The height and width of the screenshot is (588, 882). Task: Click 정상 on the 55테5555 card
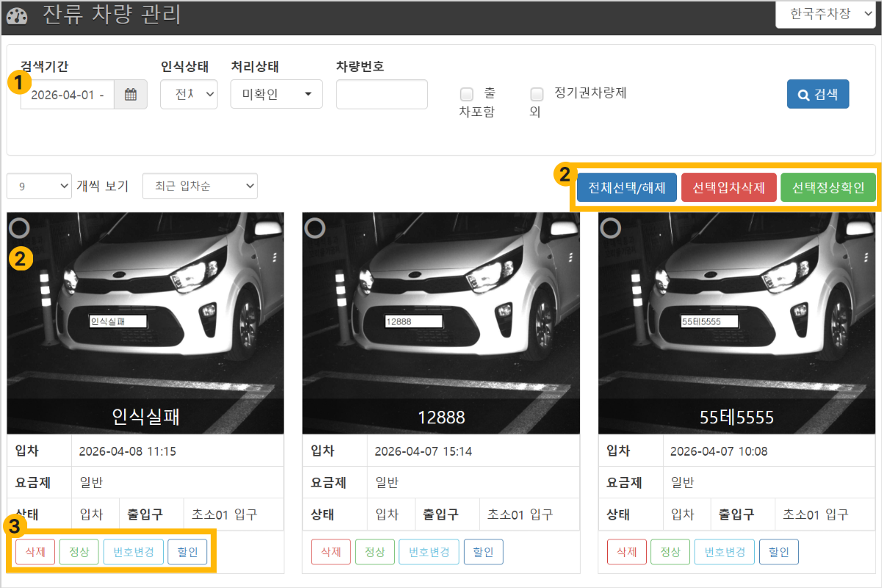(670, 552)
